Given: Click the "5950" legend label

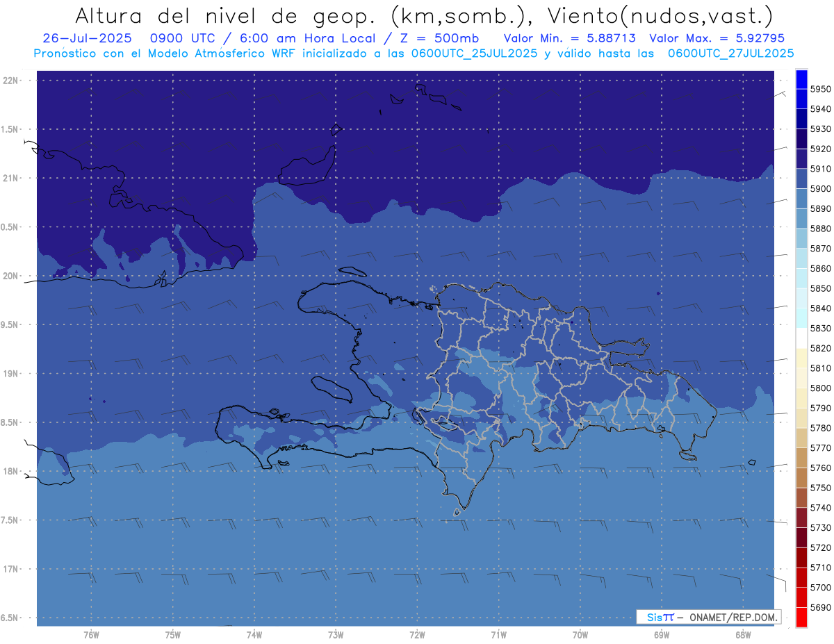Looking at the screenshot, I should point(820,89).
